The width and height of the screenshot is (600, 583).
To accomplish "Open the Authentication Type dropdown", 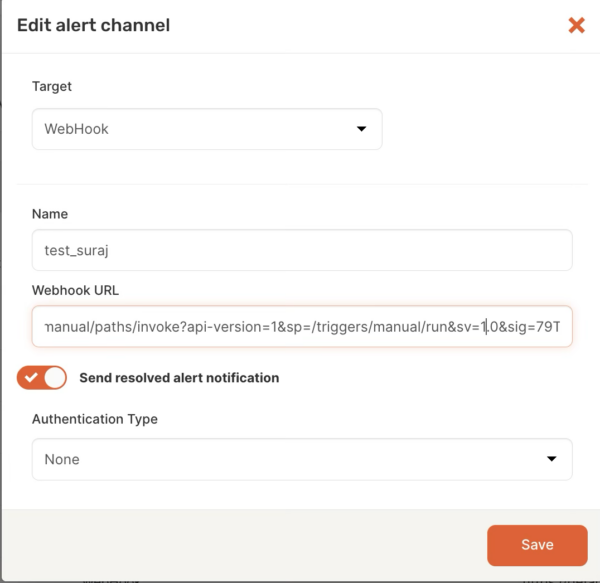I will pyautogui.click(x=302, y=459).
